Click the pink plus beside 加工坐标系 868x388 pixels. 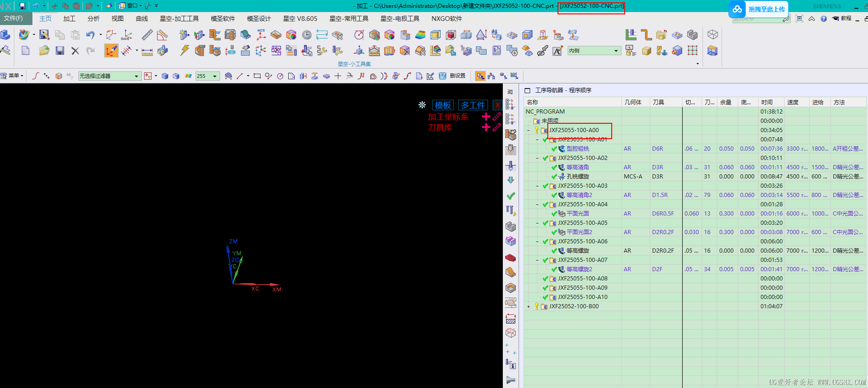tap(486, 117)
